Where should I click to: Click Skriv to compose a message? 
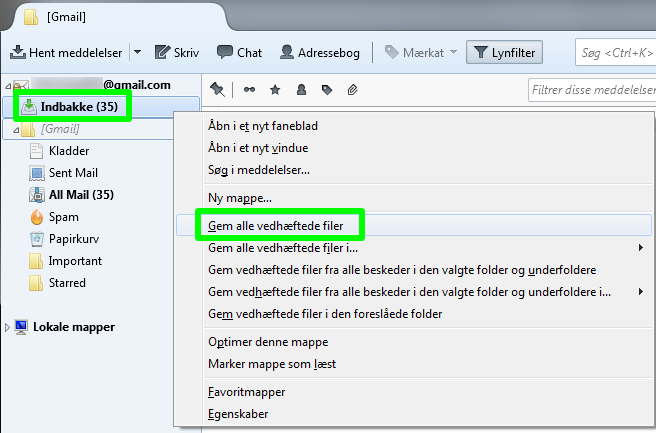coord(177,52)
